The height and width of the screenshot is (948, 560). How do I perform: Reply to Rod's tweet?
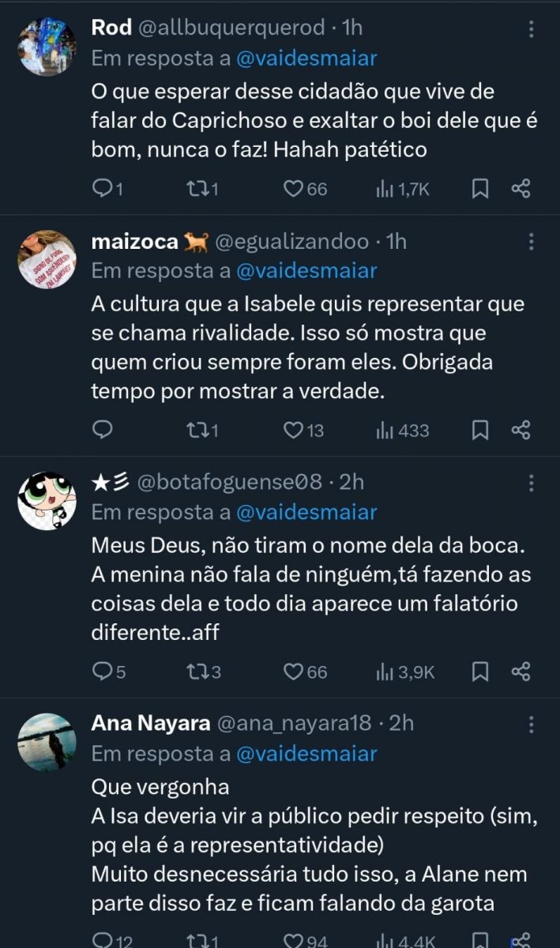tap(103, 189)
